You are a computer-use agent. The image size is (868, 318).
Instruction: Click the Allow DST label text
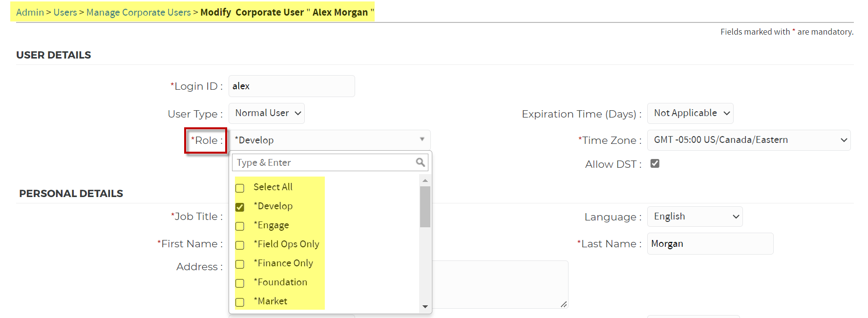click(x=614, y=164)
